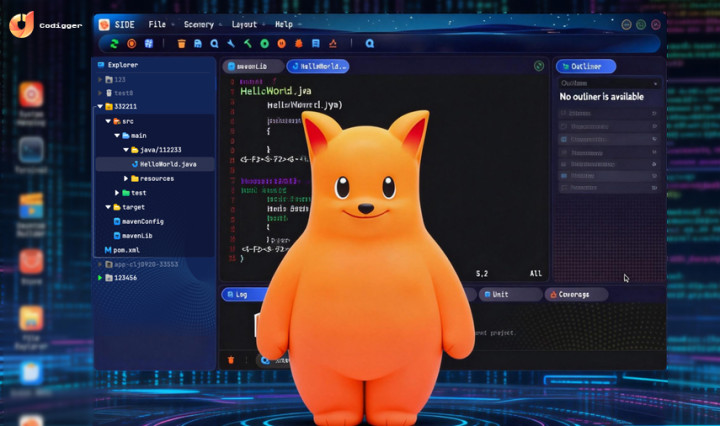Screen dimensions: 720x426
Task: Click the 'No outliner is available' message
Action: [x=602, y=96]
